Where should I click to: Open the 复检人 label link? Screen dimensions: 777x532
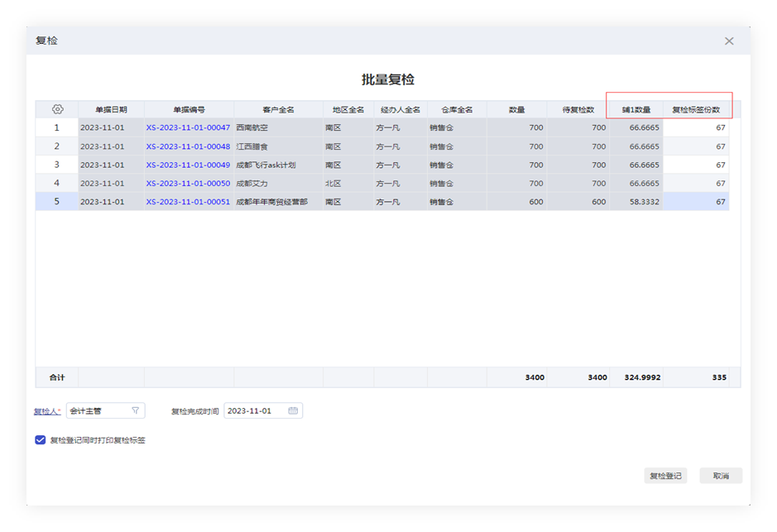(46, 411)
